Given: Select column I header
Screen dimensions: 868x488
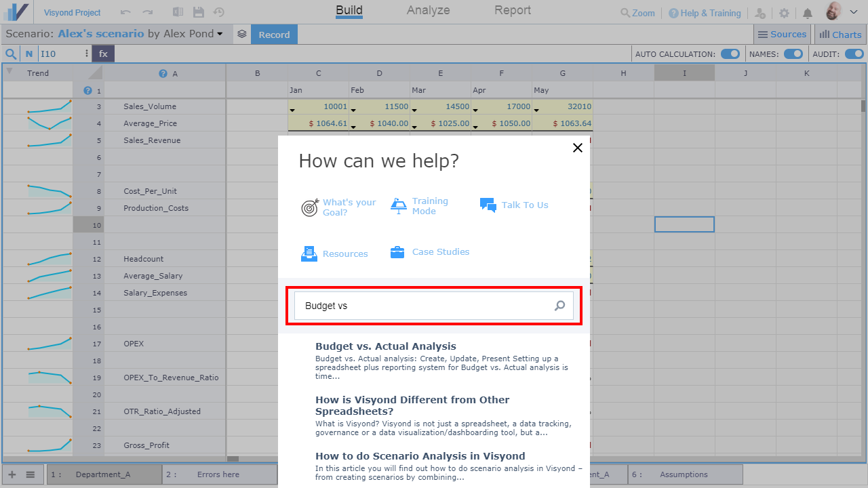Looking at the screenshot, I should click(684, 73).
